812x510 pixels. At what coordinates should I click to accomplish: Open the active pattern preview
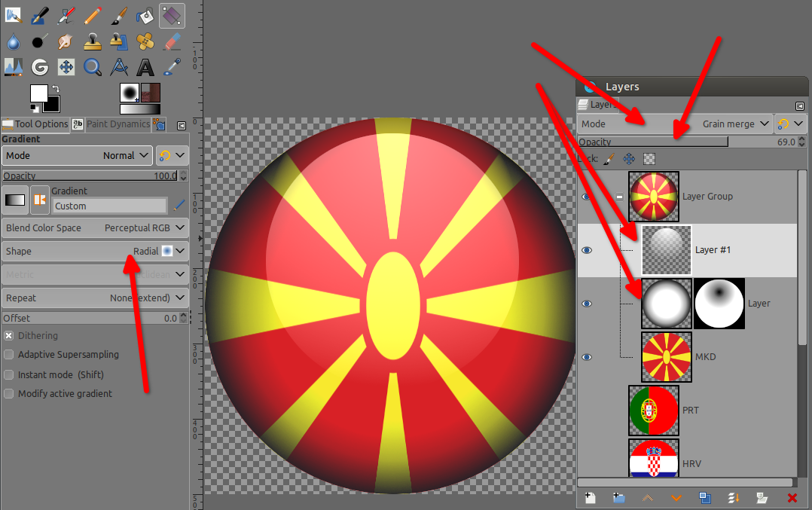click(x=151, y=93)
